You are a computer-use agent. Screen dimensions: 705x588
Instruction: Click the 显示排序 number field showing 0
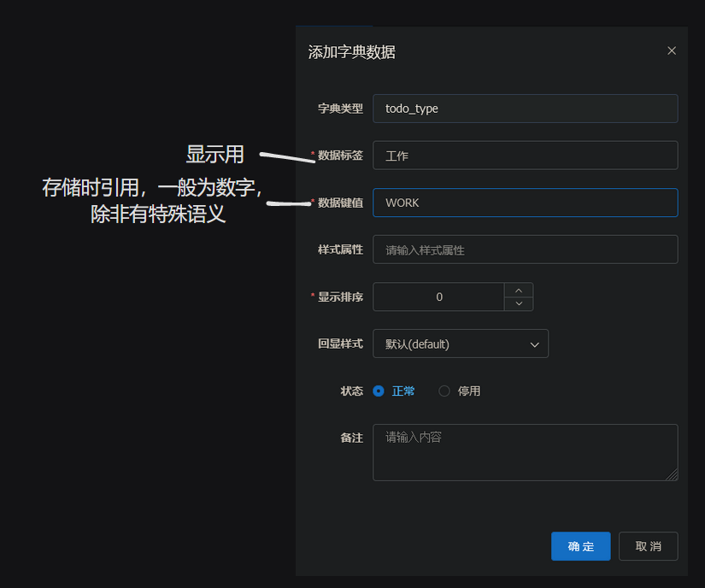pos(439,297)
